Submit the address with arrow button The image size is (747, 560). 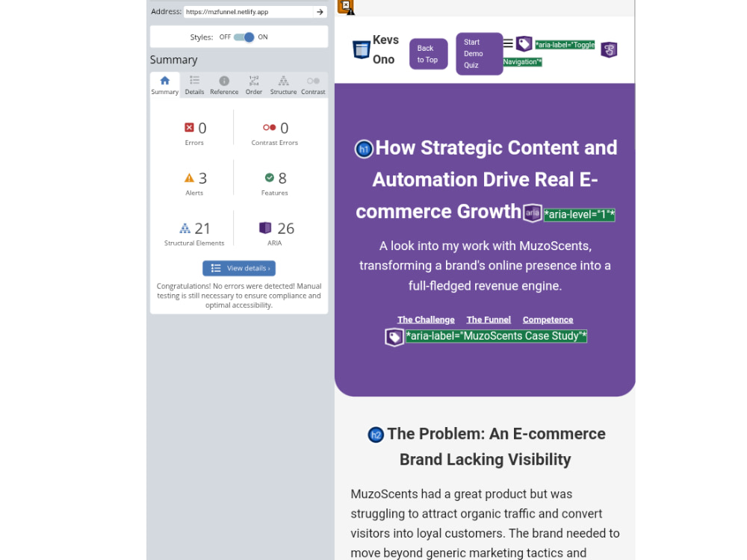point(320,12)
